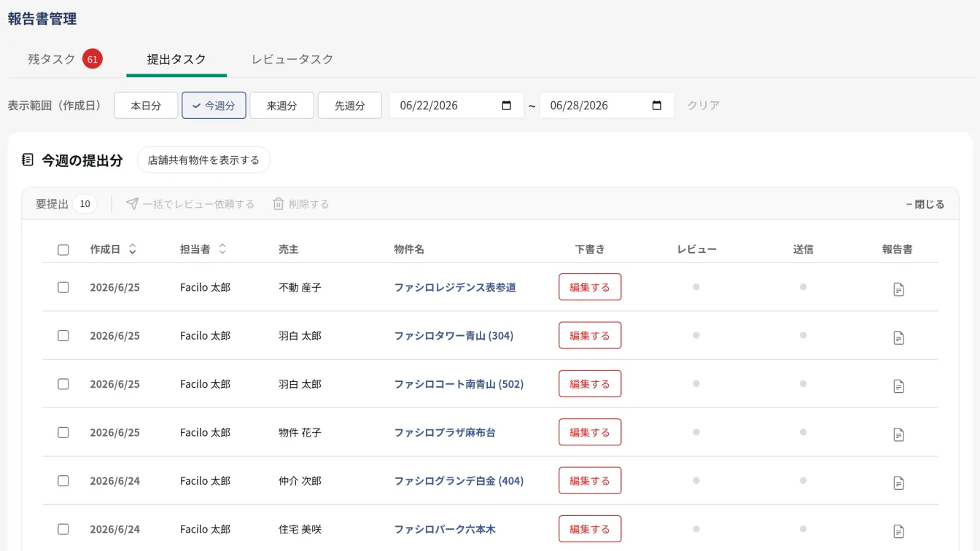
Task: Click the 下書き column header
Action: [590, 249]
